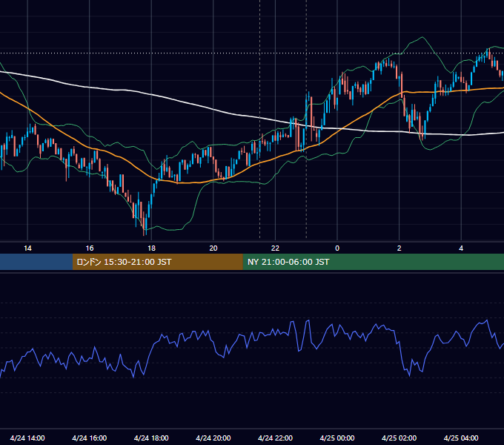Click the 4/25 02:00 time label
Screen dimensions: 504x445
(399, 438)
